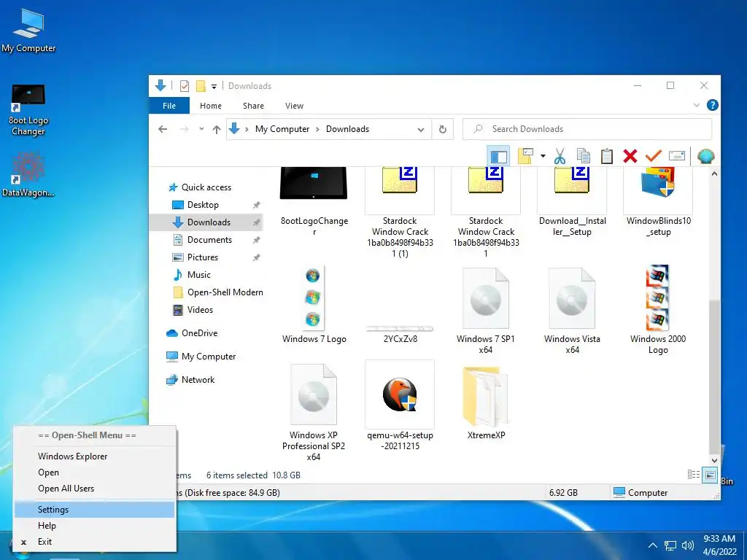The height and width of the screenshot is (560, 747).
Task: Select qemu-w64-setup-20211215 installer
Action: point(400,405)
